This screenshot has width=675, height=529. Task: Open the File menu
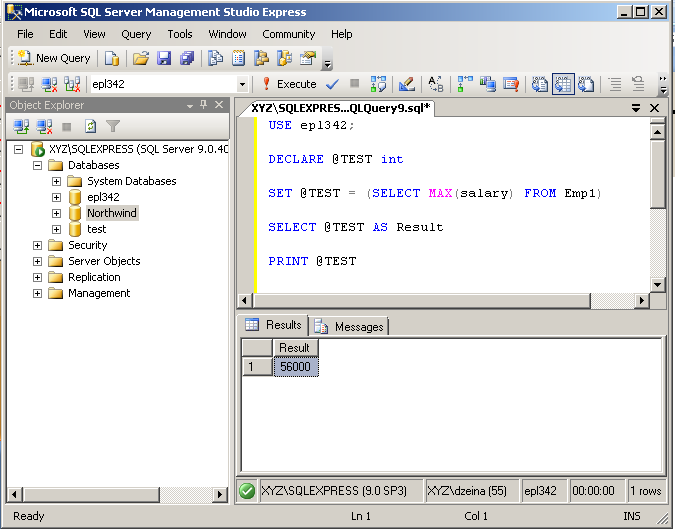click(25, 34)
